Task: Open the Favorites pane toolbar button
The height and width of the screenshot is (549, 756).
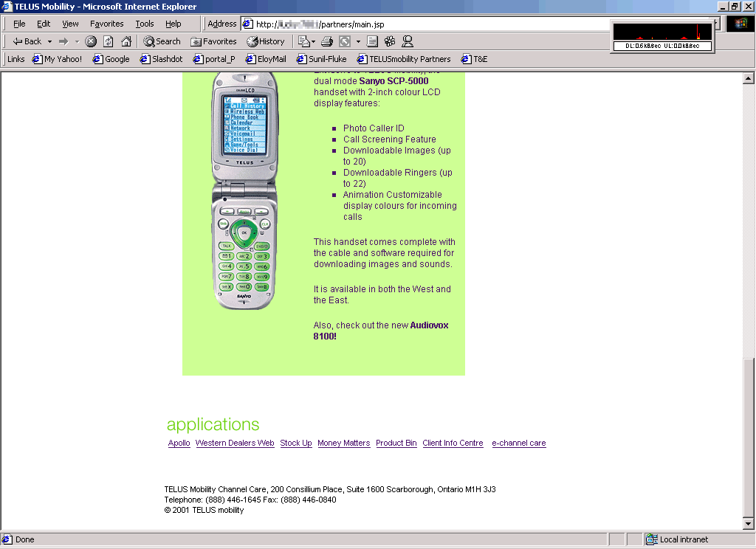Action: click(213, 41)
